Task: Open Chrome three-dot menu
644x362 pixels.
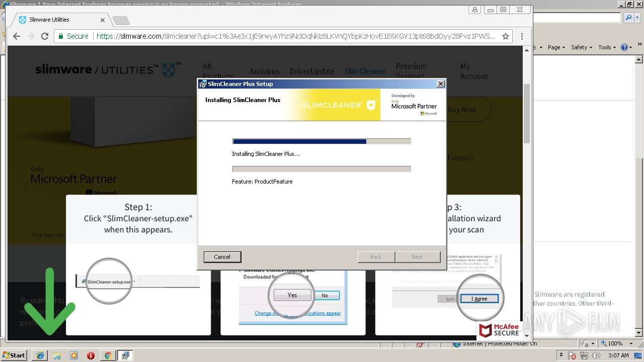Action: 522,36
